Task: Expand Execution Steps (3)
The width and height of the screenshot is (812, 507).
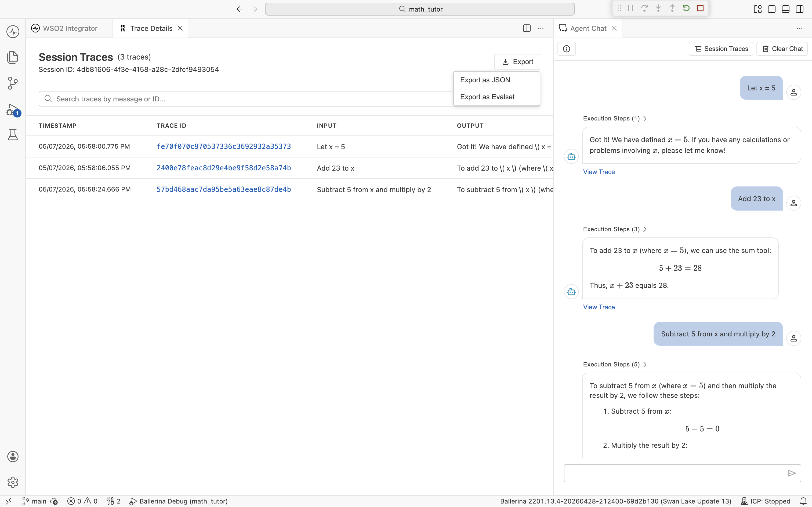Action: 615,229
